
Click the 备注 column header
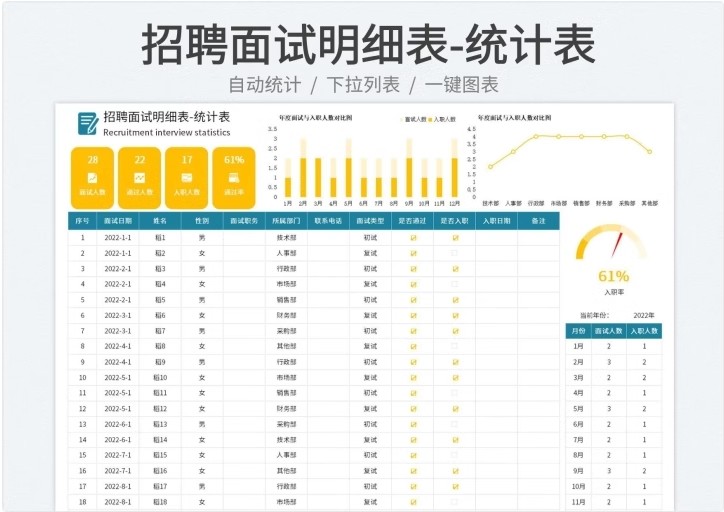point(538,221)
